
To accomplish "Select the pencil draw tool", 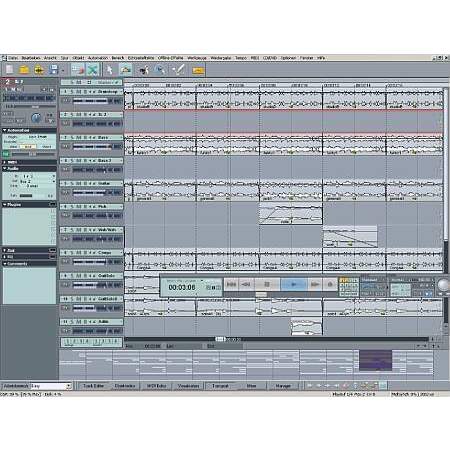I will (x=178, y=70).
